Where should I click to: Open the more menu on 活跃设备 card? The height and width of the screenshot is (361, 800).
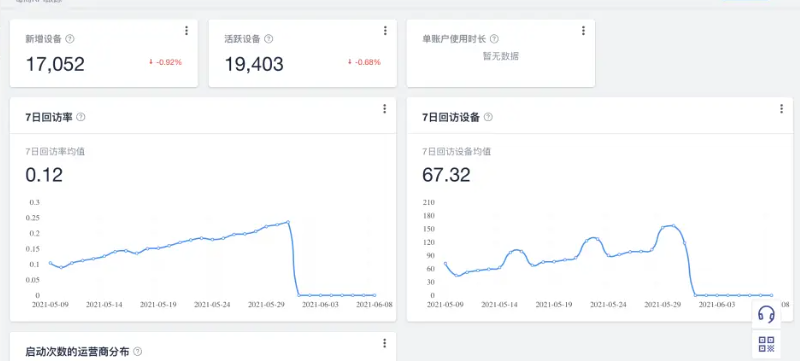click(x=385, y=31)
